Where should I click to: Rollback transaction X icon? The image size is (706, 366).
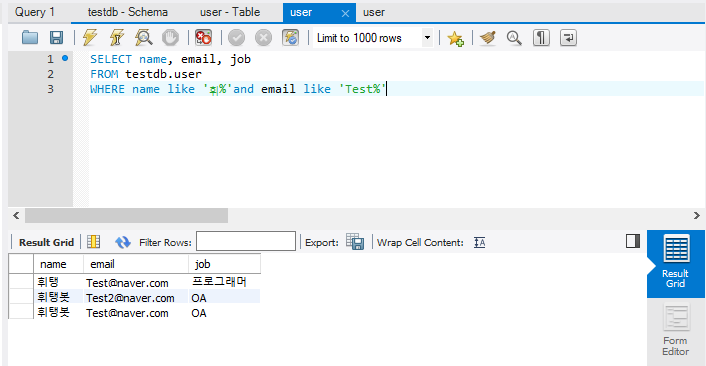[x=263, y=38]
